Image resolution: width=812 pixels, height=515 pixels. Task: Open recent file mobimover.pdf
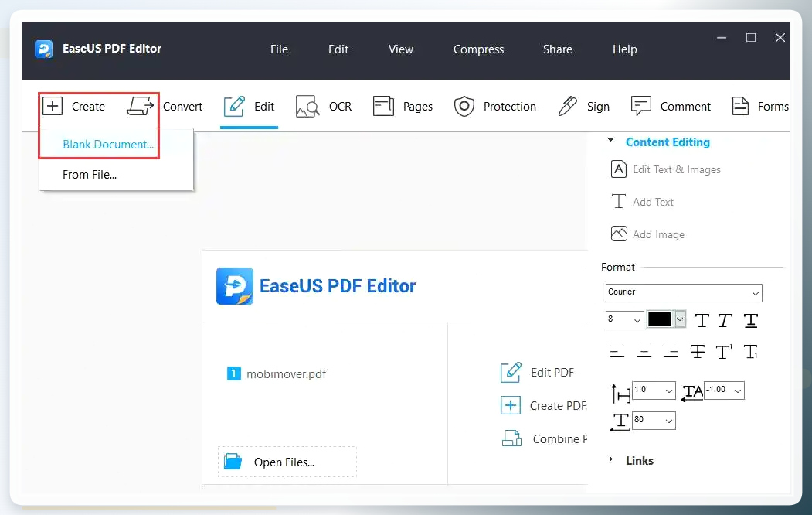point(277,373)
